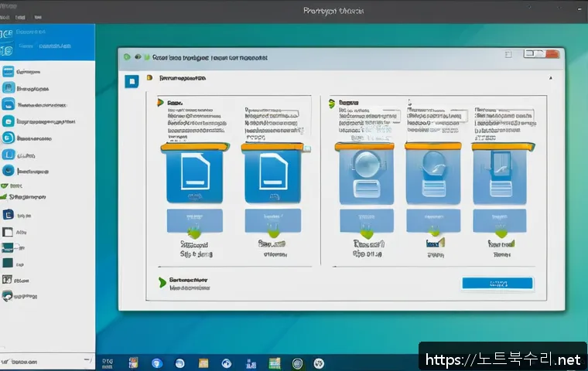Viewport: 588px width, 371px height.
Task: Open the yellow folder icon in the taskbar
Action: tap(203, 362)
